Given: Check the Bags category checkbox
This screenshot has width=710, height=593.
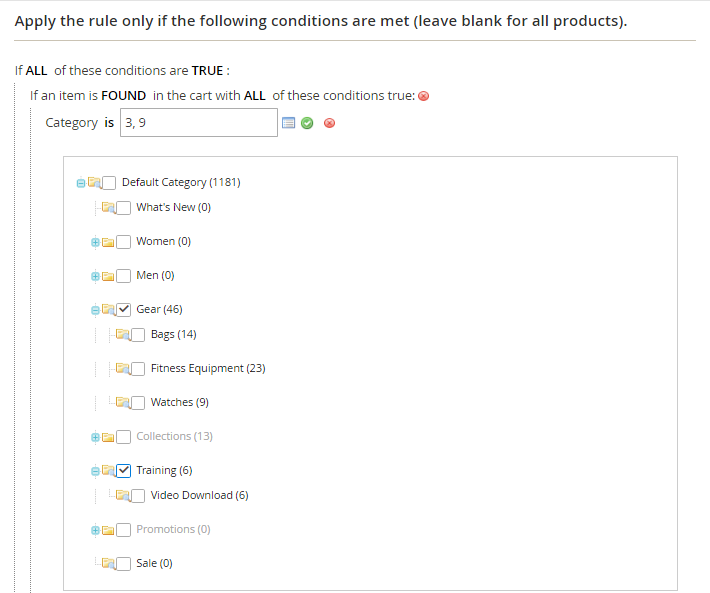Looking at the screenshot, I should point(138,334).
